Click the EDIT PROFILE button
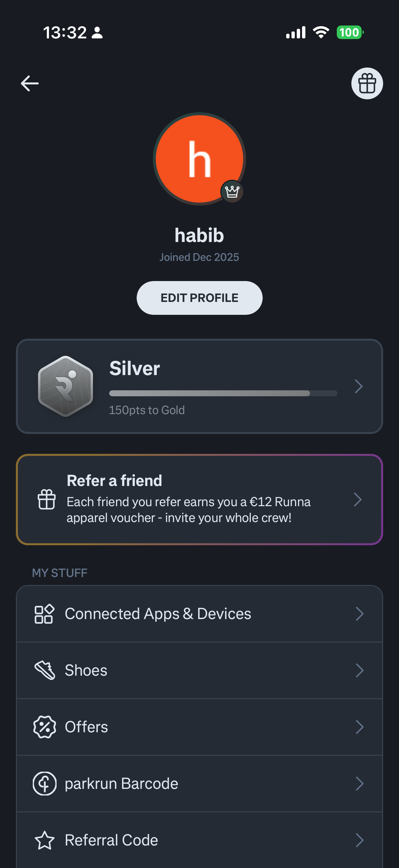 click(x=199, y=298)
